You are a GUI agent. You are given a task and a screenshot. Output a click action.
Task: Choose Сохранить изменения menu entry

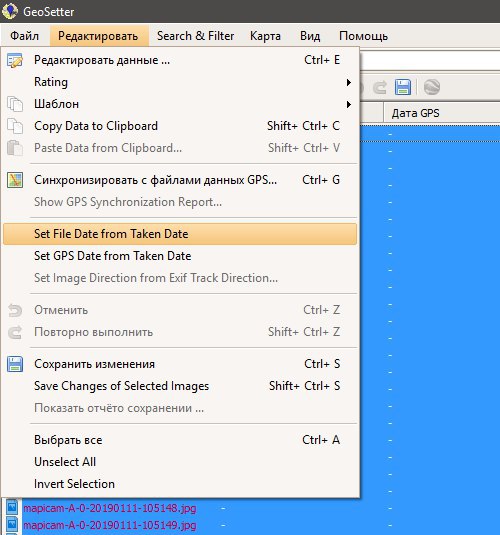click(180, 364)
